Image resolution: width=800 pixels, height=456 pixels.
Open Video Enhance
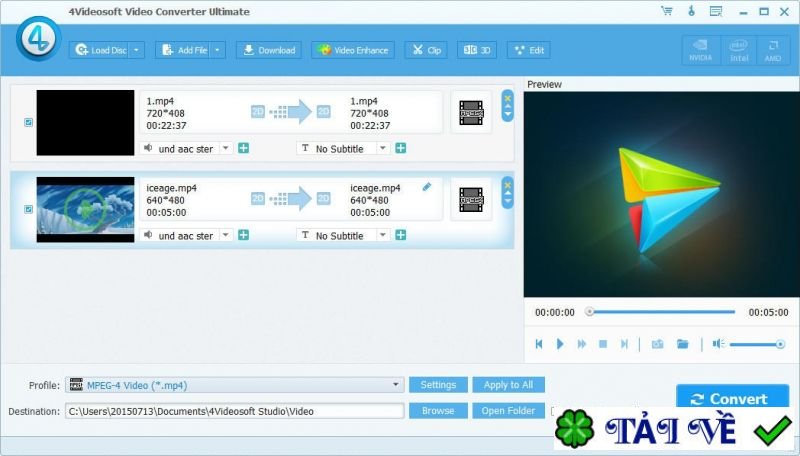click(353, 50)
